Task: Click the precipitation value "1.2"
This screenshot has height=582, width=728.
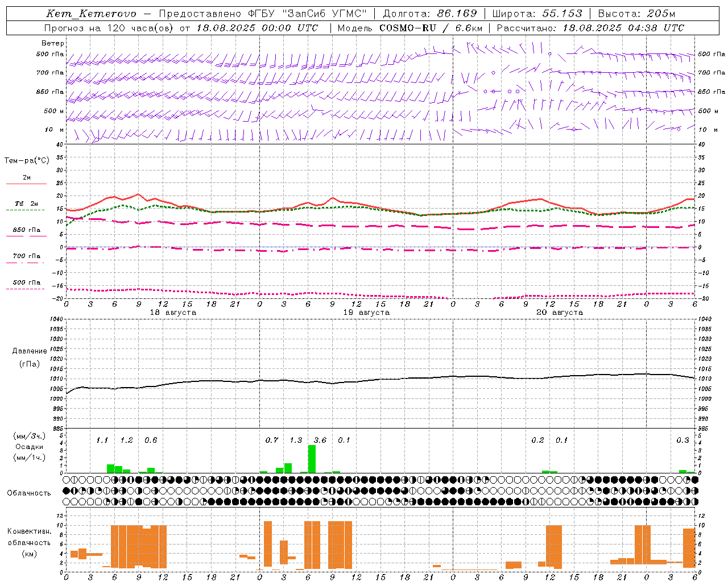Action: click(x=126, y=440)
